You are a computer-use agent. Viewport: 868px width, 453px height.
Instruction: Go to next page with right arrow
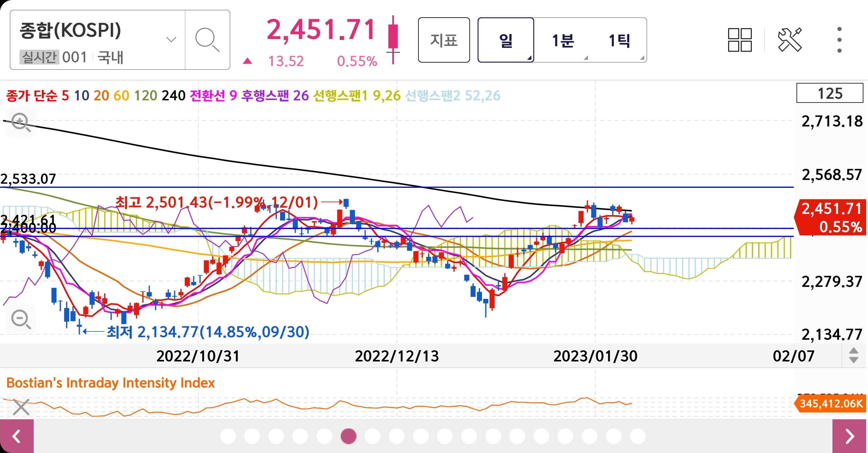click(x=850, y=436)
